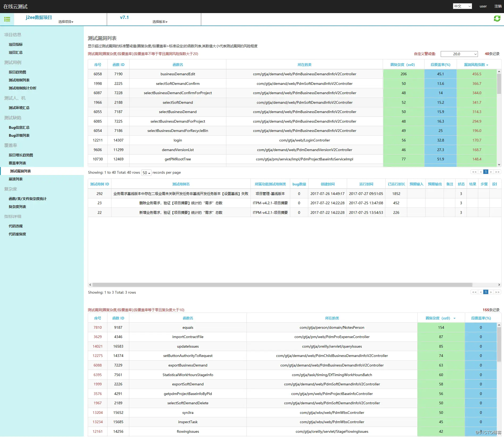Click the horizontal scrollbar of test case table

(282, 285)
